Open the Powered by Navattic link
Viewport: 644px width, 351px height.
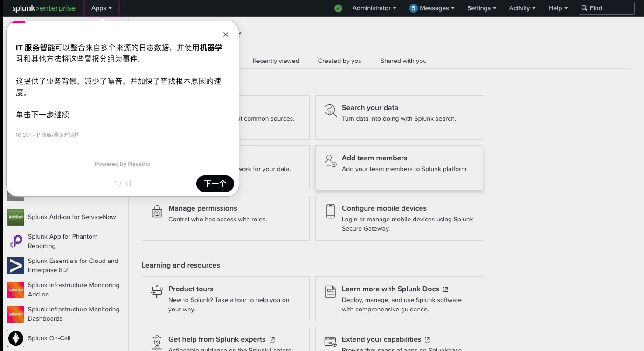coord(123,164)
